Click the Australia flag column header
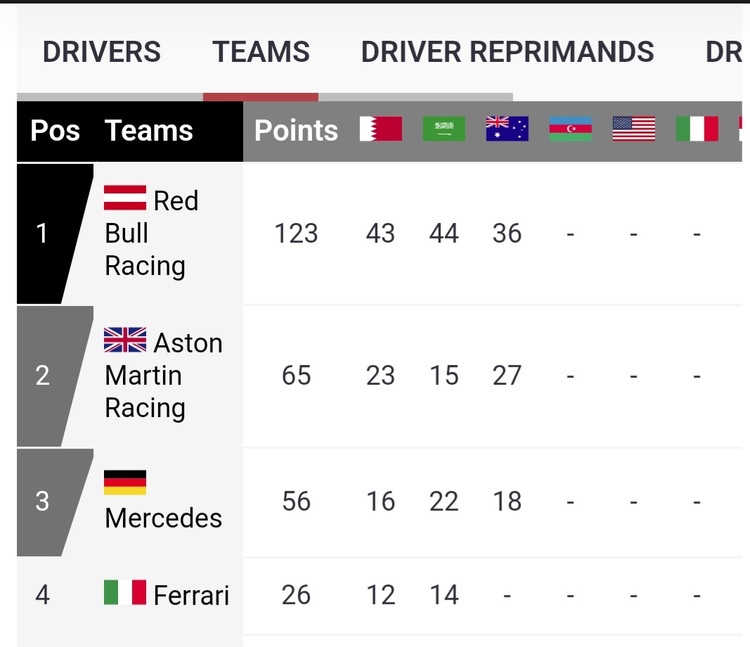Screen dimensions: 750x647 pyautogui.click(x=507, y=129)
